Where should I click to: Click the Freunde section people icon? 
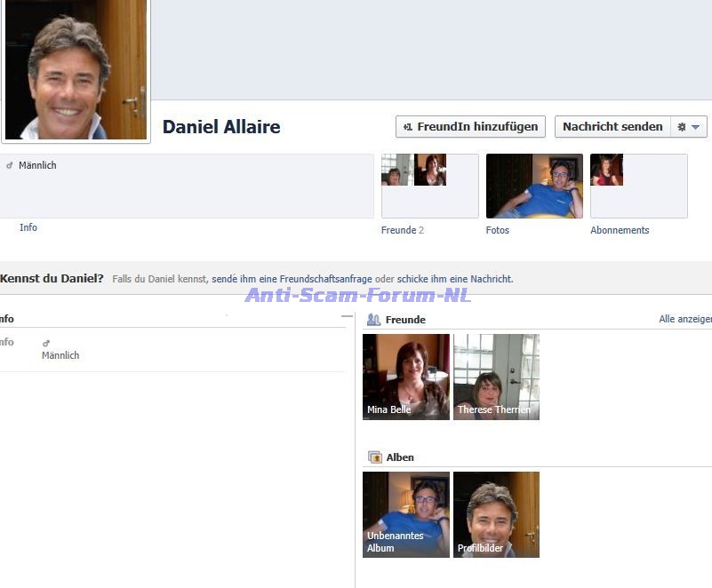374,320
